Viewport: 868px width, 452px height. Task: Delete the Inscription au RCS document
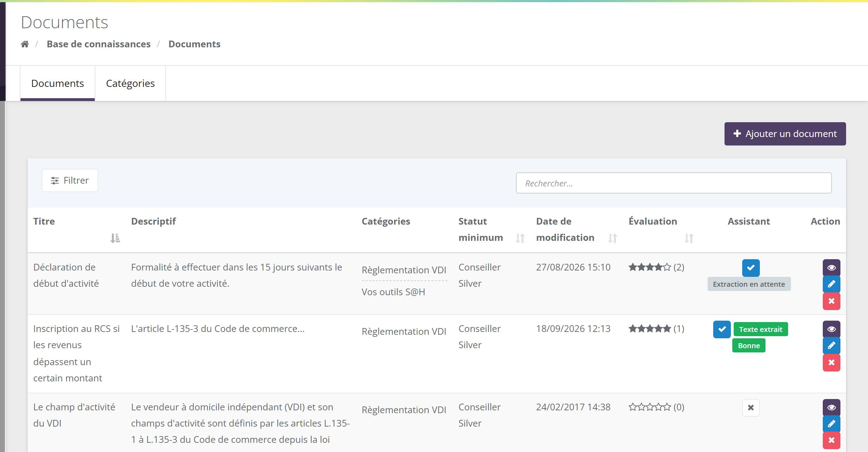[831, 363]
